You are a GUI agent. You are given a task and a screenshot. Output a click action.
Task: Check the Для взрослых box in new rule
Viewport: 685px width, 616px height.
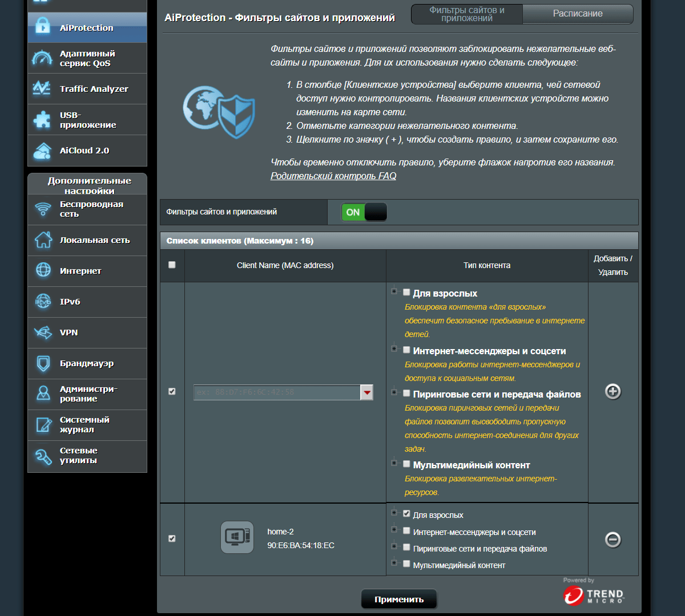tap(406, 293)
